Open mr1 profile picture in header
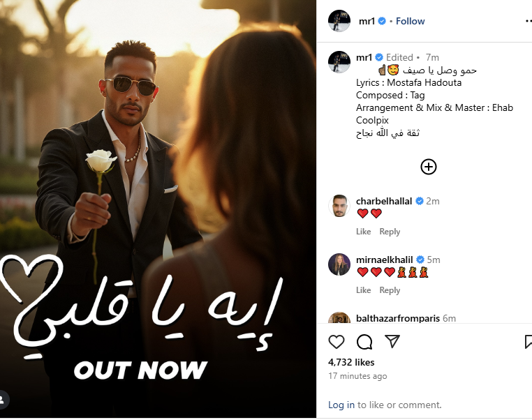532x420 pixels. [x=339, y=21]
